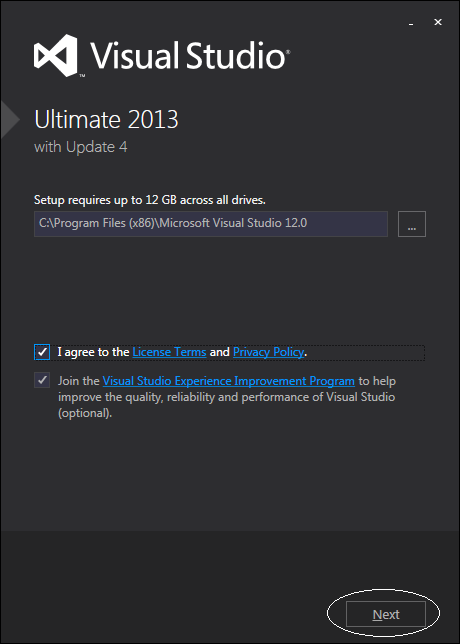Toggle the Experience Improvement Program checkbox
460x644 pixels.
(x=42, y=380)
